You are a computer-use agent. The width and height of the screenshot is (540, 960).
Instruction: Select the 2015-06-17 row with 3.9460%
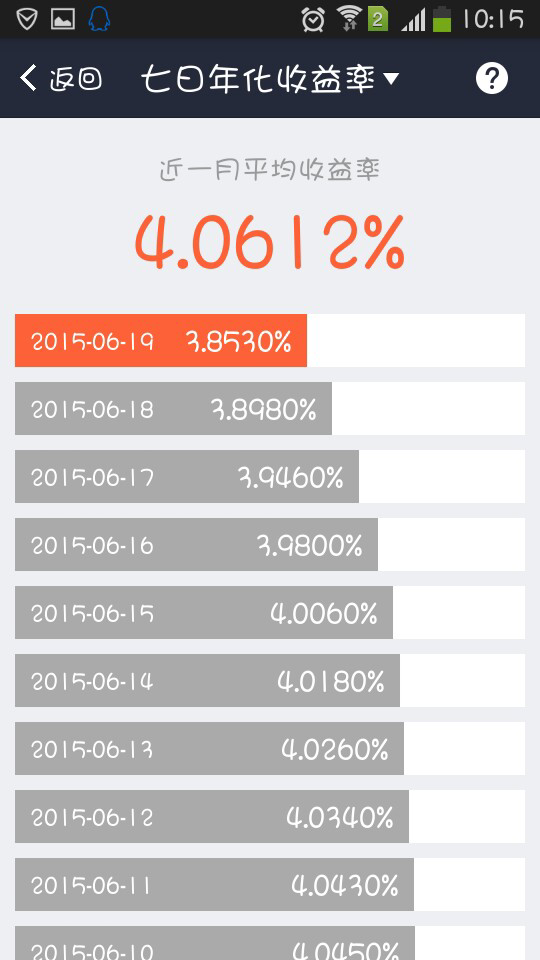click(x=269, y=476)
